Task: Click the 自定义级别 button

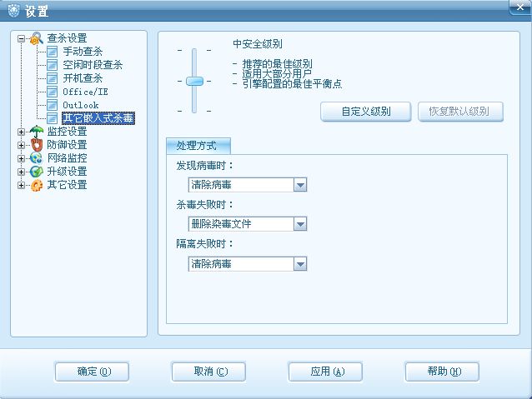Action: 366,112
